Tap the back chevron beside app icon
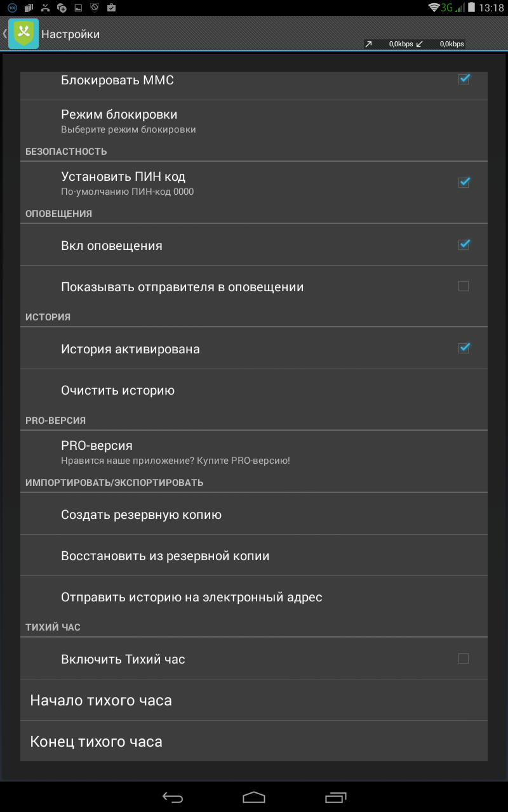The height and width of the screenshot is (812, 508). [4, 34]
